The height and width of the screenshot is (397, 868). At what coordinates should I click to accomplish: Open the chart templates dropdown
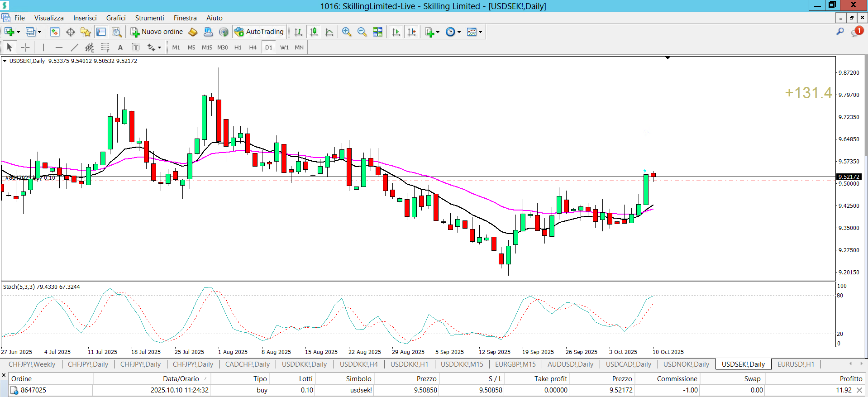480,32
